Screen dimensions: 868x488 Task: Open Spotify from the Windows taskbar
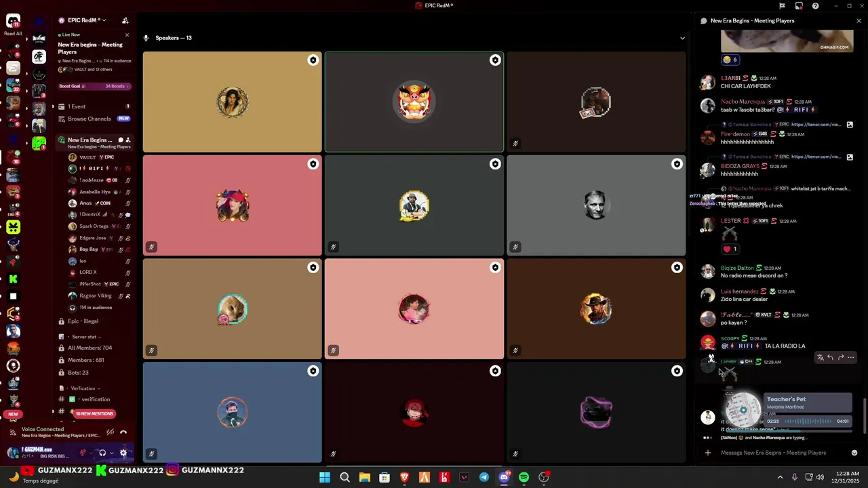[x=524, y=477]
